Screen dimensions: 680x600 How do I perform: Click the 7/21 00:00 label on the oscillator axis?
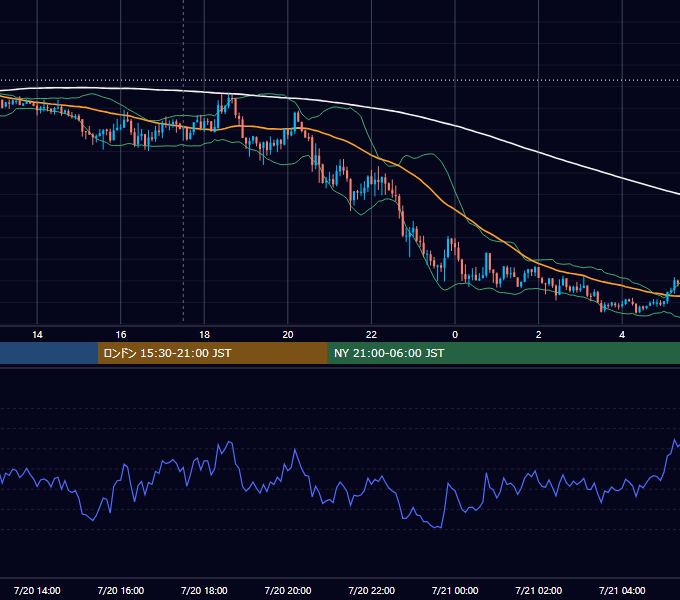[455, 590]
